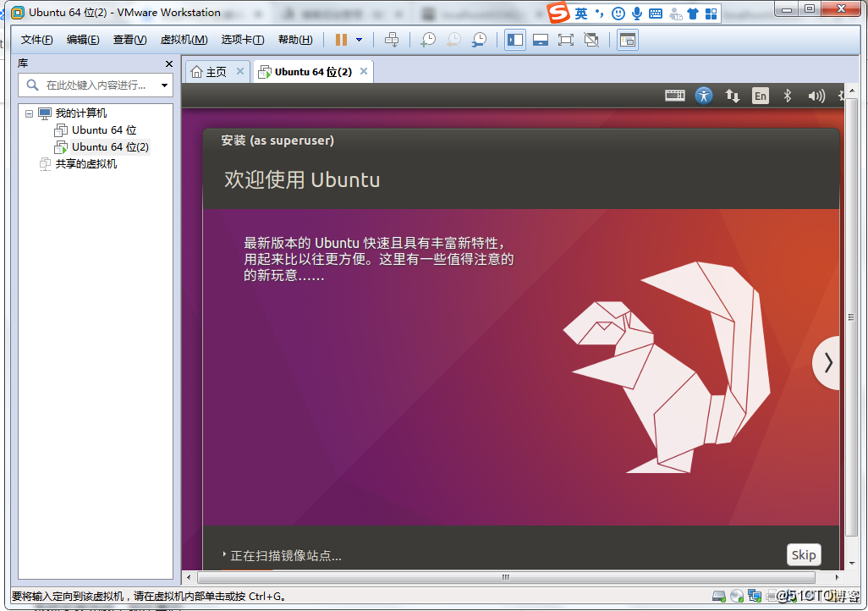The width and height of the screenshot is (868, 611).
Task: Select Ubuntu 64 位(2) in the library tree
Action: pos(110,147)
